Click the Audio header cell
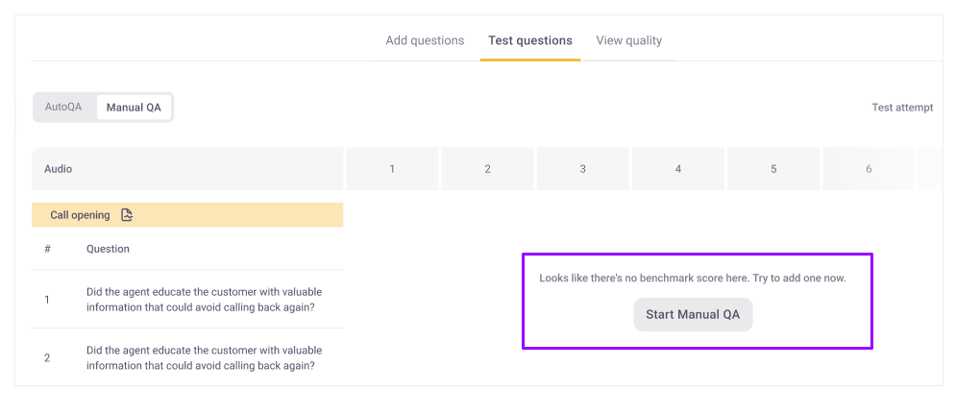The image size is (980, 415). (x=187, y=169)
